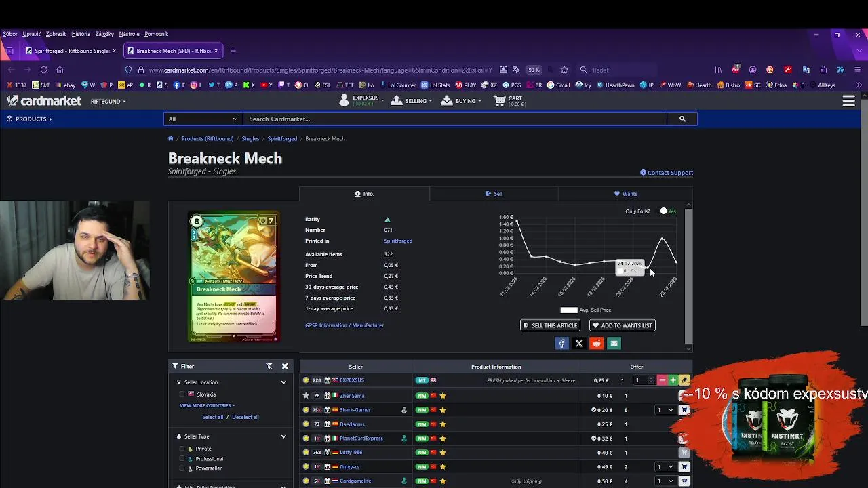Image resolution: width=868 pixels, height=488 pixels.
Task: Click Deselect all countries link
Action: tap(245, 417)
